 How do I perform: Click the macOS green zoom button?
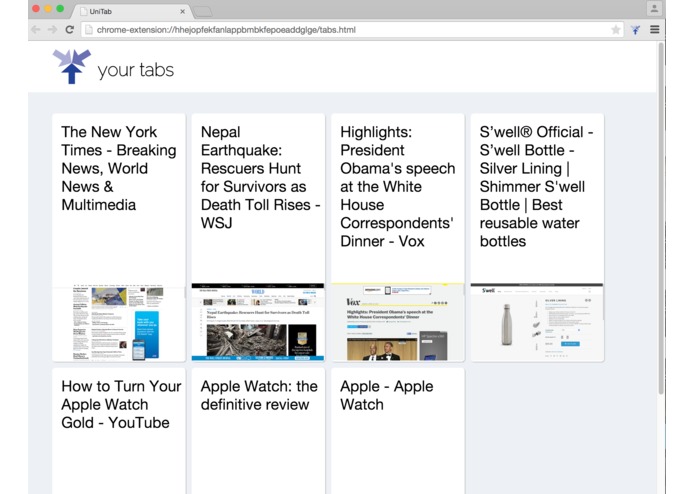(x=60, y=8)
